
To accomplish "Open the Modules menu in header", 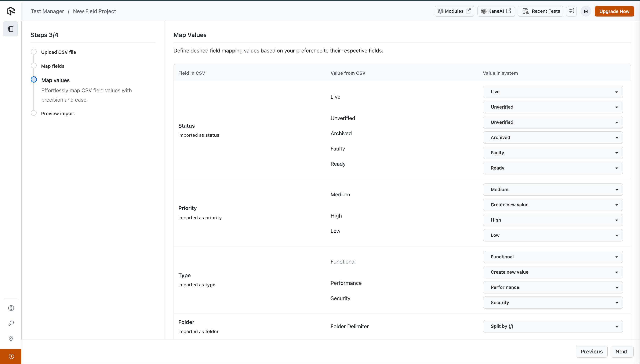I will point(454,11).
